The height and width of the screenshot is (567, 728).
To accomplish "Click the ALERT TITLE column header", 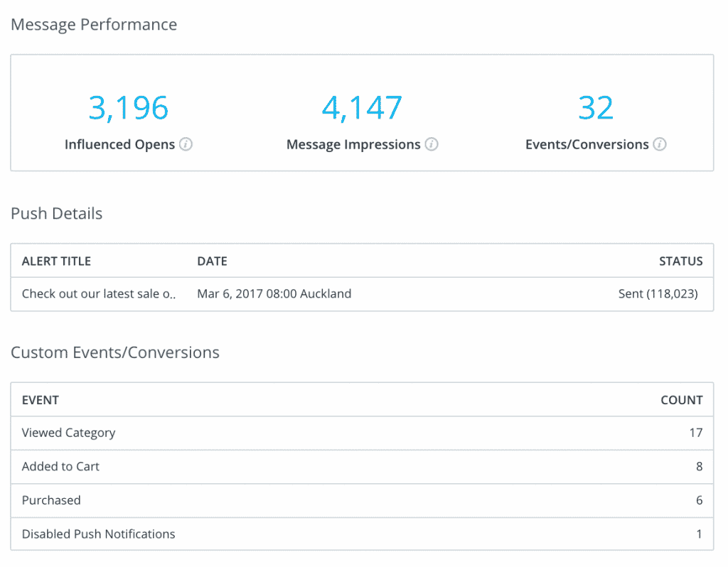I will (57, 261).
